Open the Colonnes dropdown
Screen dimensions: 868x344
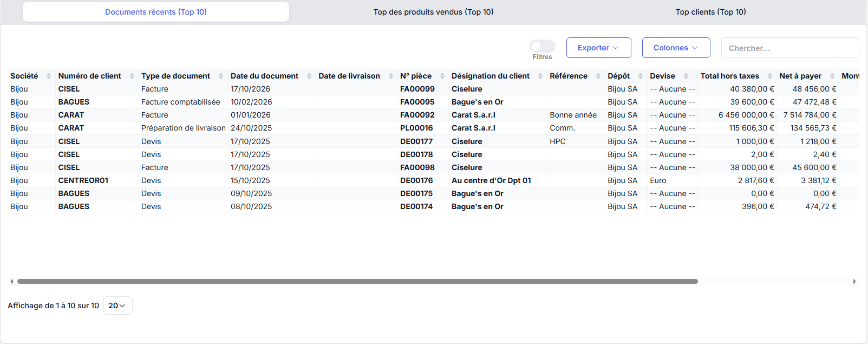click(676, 48)
